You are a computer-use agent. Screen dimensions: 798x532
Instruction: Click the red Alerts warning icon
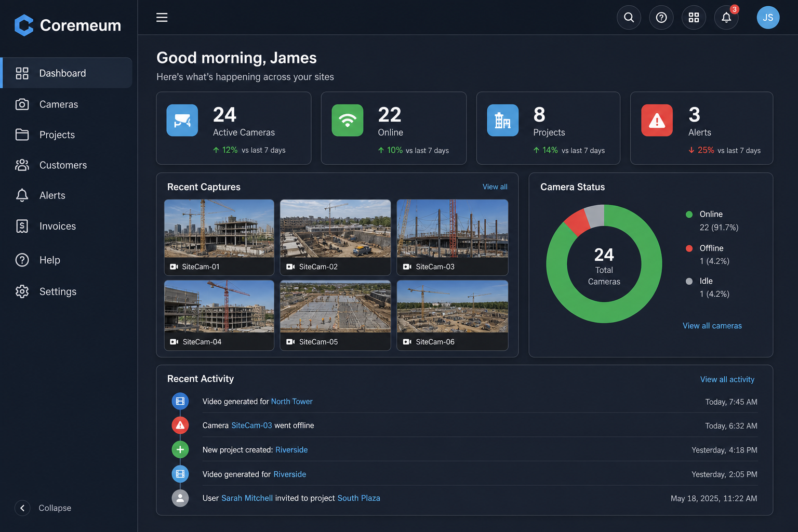pos(657,120)
